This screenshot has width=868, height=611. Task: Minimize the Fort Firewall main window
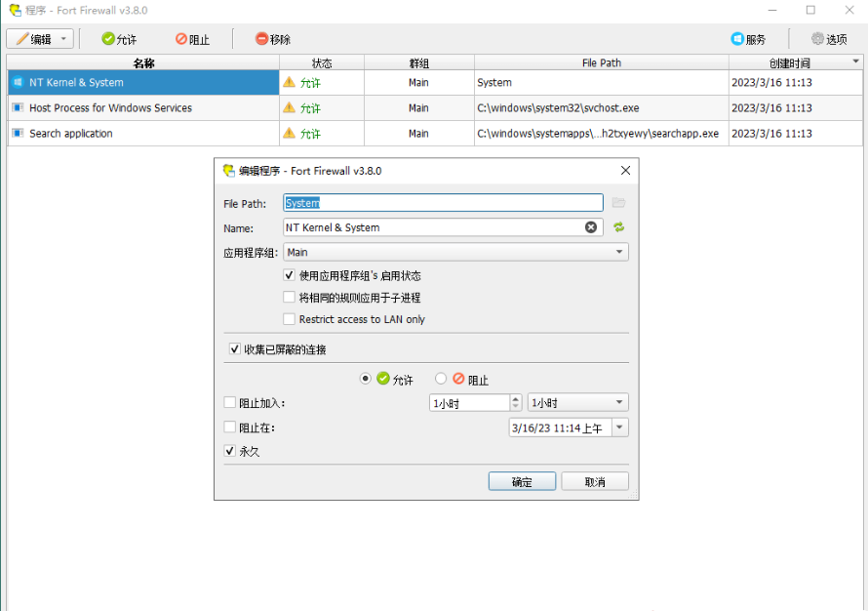click(772, 10)
